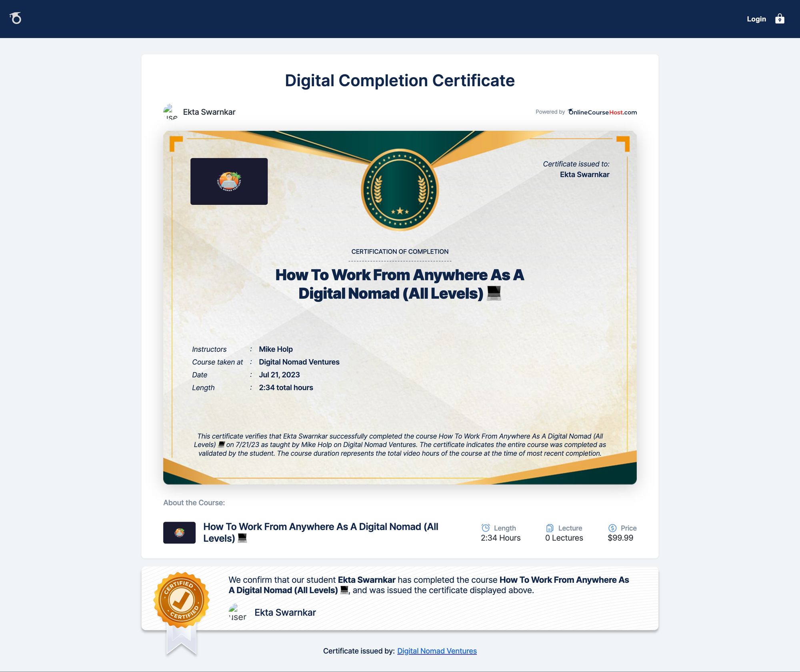The height and width of the screenshot is (672, 800).
Task: Click Ekta Swarnkar name in confirmation banner
Action: click(x=285, y=612)
